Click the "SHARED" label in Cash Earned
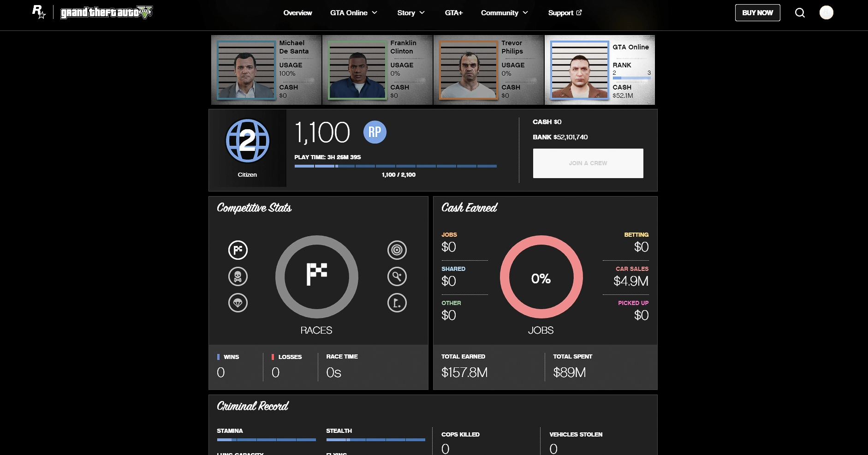 pos(453,269)
